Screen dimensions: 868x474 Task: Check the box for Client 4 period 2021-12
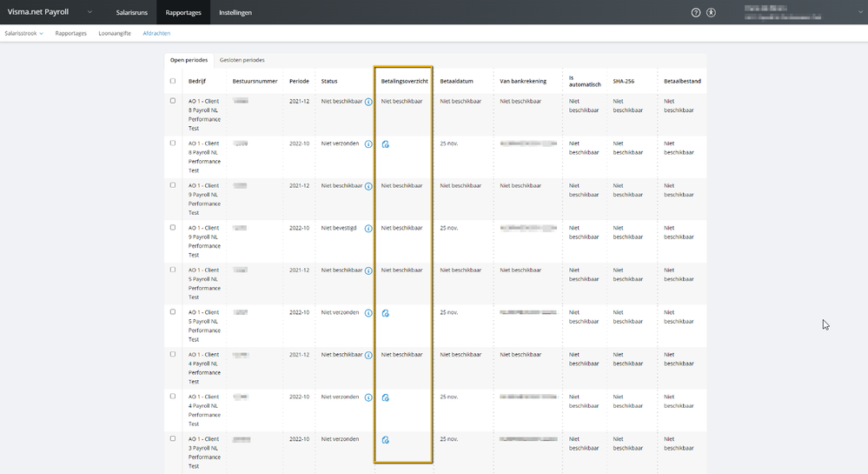(173, 354)
